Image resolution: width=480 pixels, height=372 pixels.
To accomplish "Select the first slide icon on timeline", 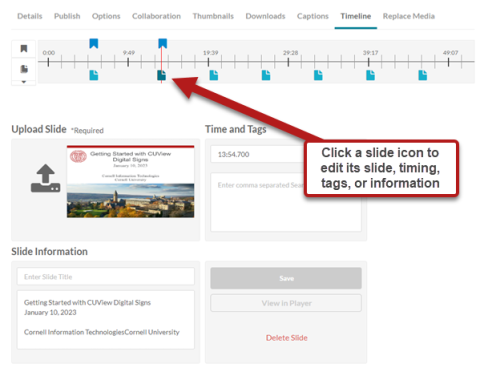I will click(94, 75).
